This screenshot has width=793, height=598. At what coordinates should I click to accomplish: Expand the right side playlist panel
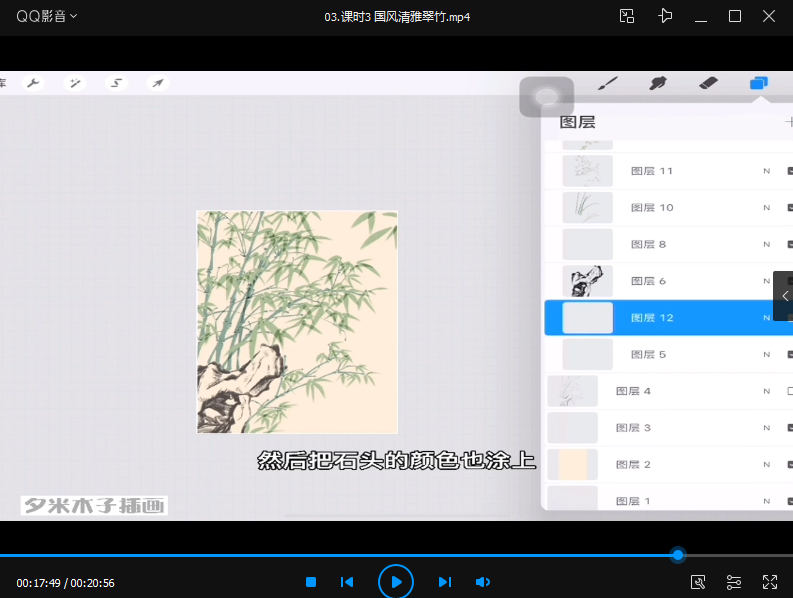784,296
